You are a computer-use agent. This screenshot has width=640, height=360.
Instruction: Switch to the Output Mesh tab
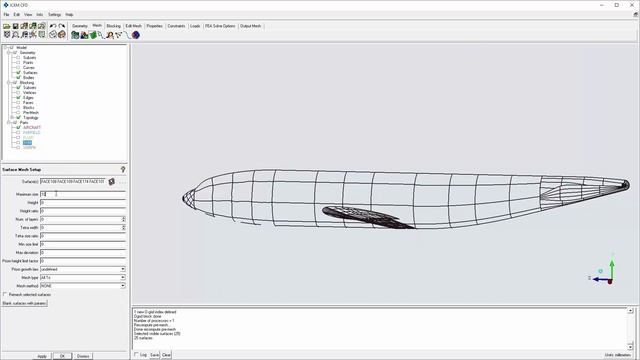(251, 26)
